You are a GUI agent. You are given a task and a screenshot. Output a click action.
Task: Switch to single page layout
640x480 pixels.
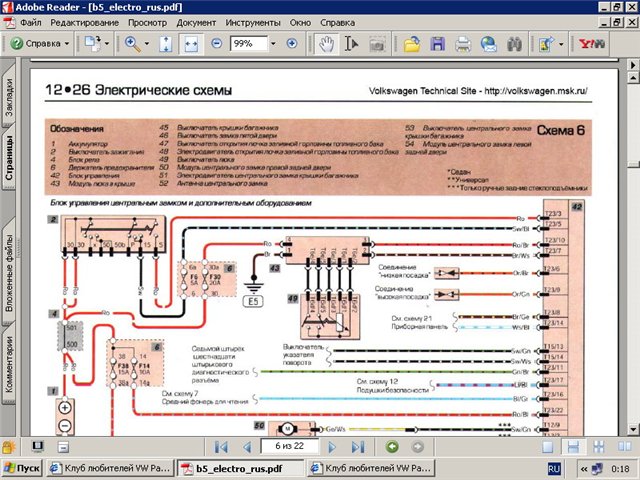[548, 447]
